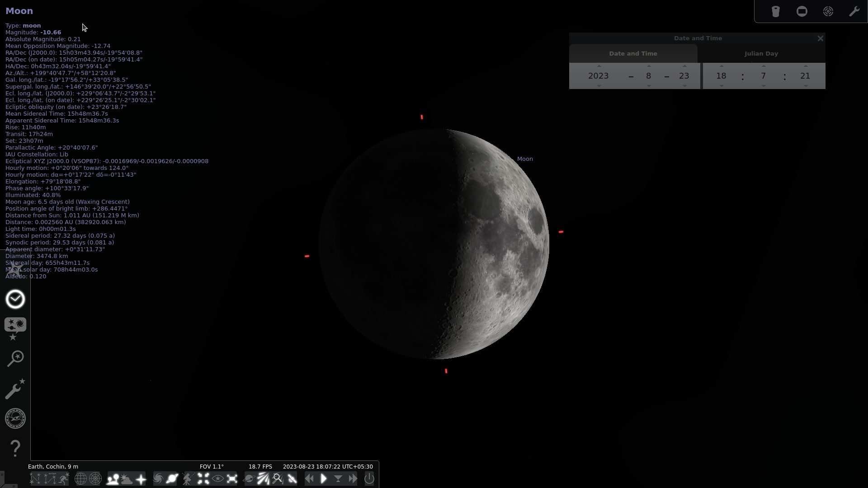Open the Help window question mark
This screenshot has width=868, height=488.
pos(15,448)
